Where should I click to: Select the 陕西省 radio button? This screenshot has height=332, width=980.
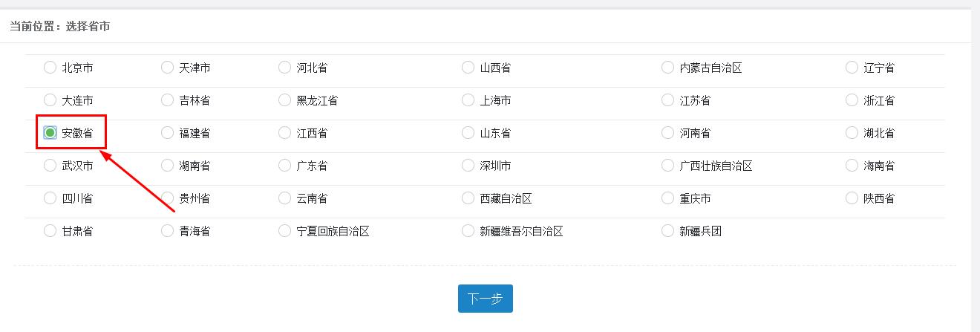852,198
